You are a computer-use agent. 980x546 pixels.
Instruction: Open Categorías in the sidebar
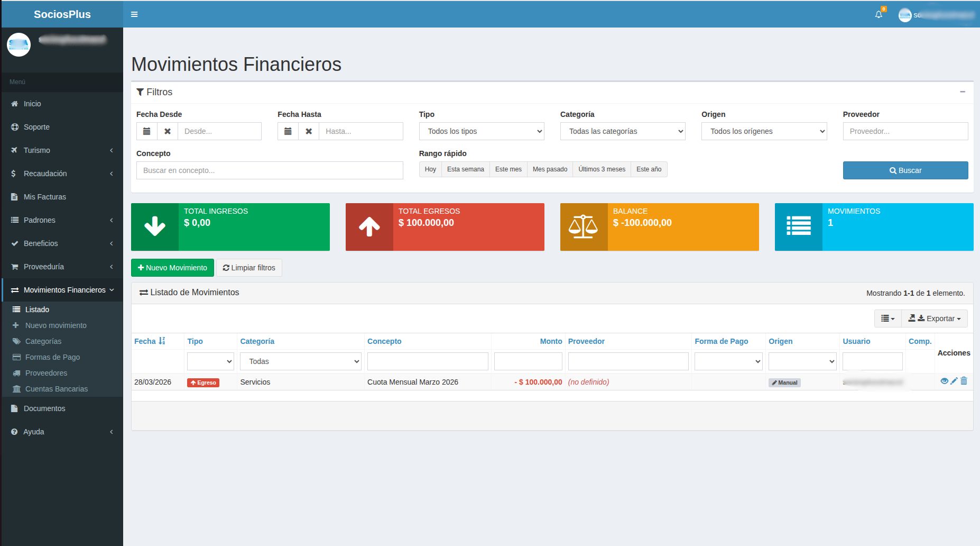(43, 341)
